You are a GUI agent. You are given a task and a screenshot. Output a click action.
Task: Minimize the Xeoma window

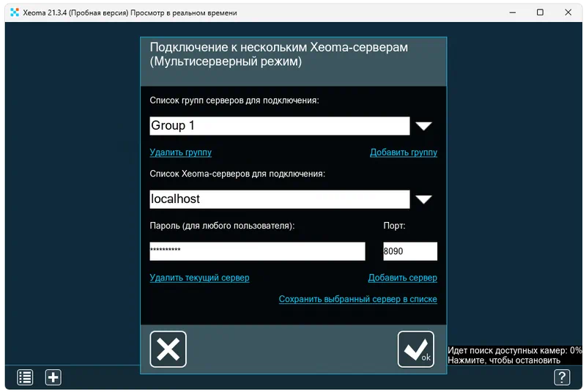[513, 12]
